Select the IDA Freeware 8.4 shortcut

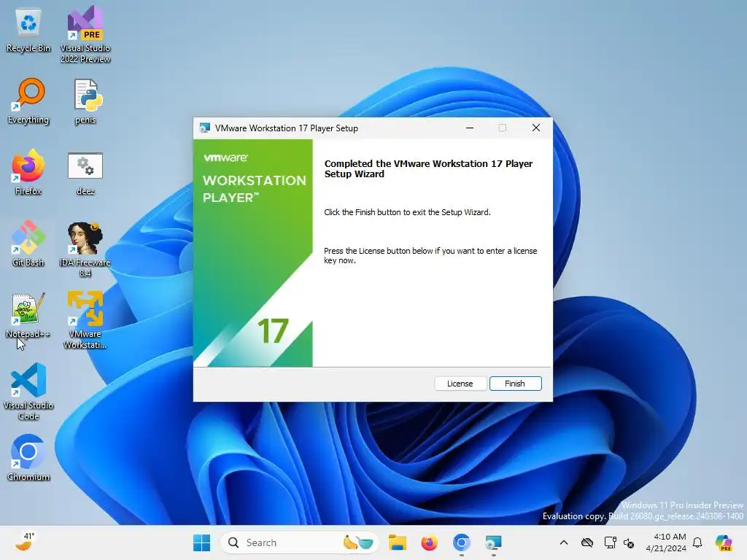pyautogui.click(x=85, y=249)
